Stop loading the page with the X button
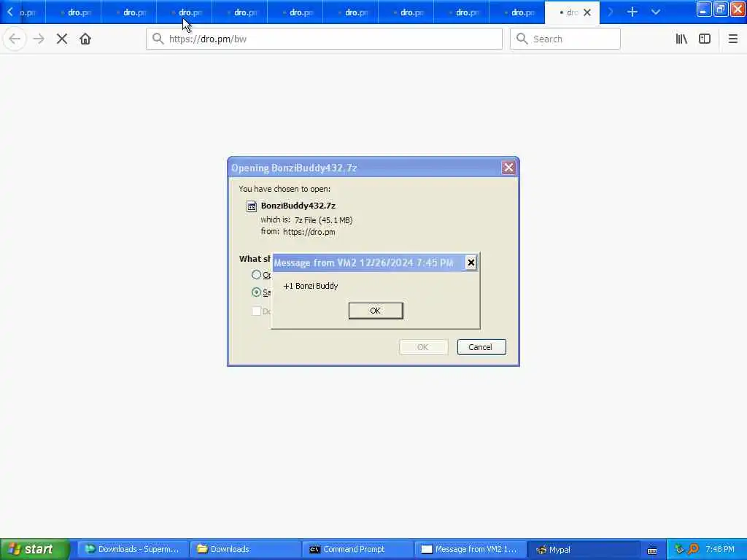 (62, 39)
